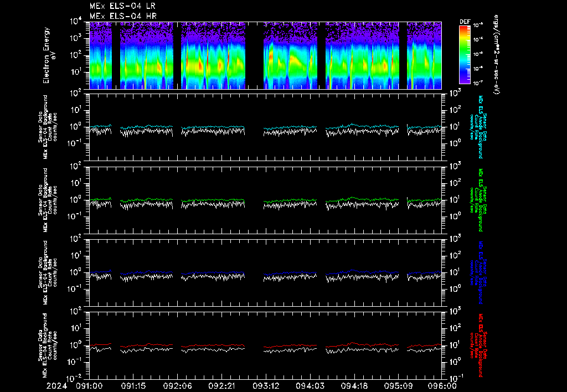Click the 10^-7 label on the color bar
567x392 pixels.
[x=478, y=83]
